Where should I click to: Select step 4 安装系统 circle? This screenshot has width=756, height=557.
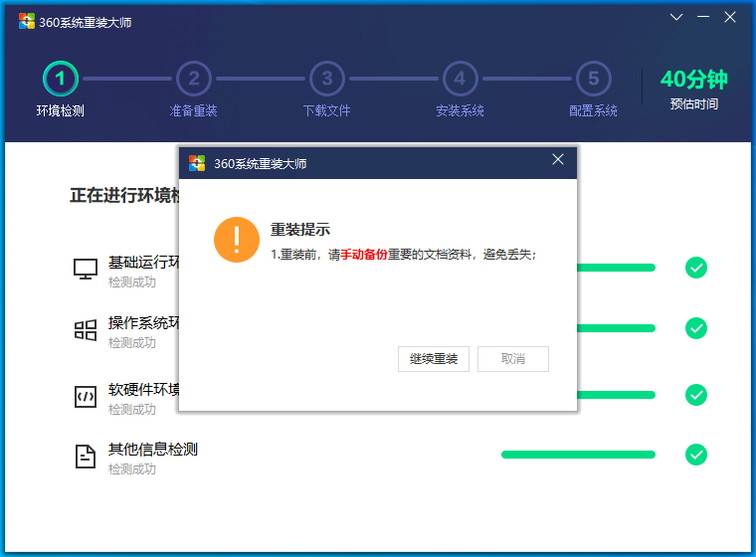pos(460,79)
